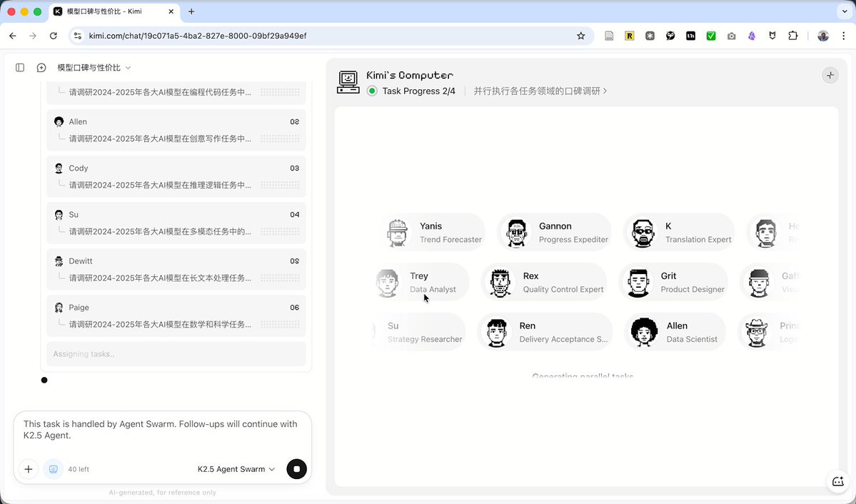
Task: Click the browser profile avatar
Action: click(x=822, y=35)
